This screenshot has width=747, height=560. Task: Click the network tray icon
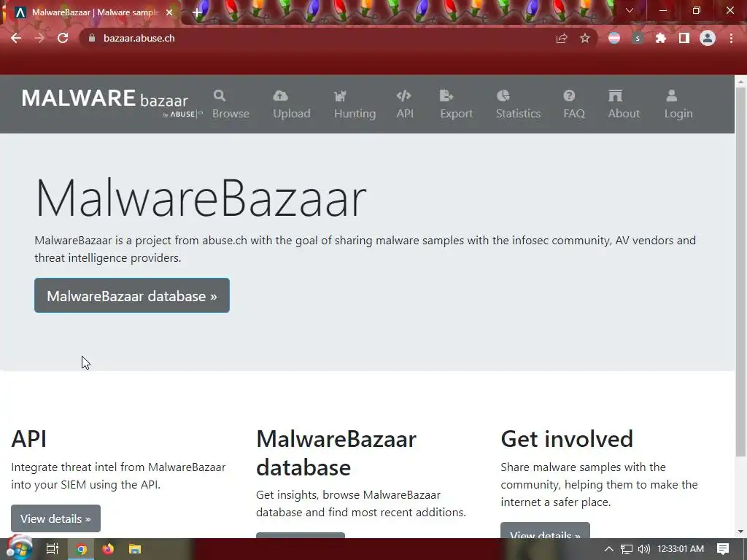point(627,549)
